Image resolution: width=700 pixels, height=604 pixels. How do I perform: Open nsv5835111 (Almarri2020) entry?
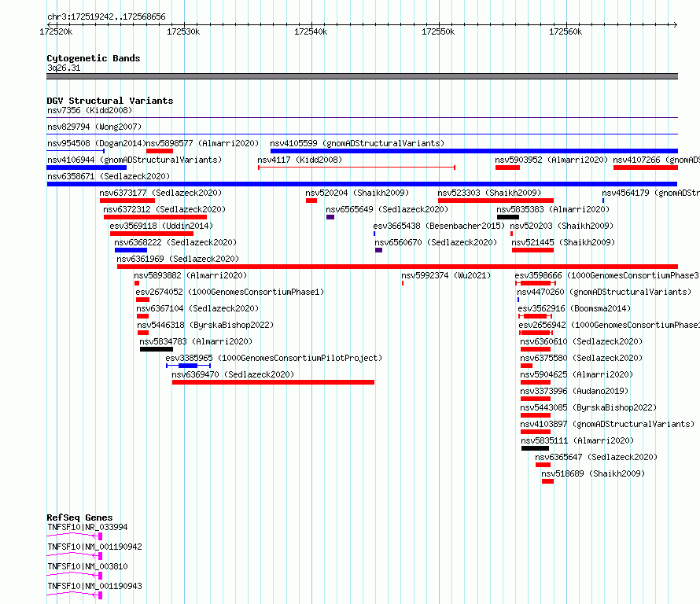pyautogui.click(x=577, y=440)
